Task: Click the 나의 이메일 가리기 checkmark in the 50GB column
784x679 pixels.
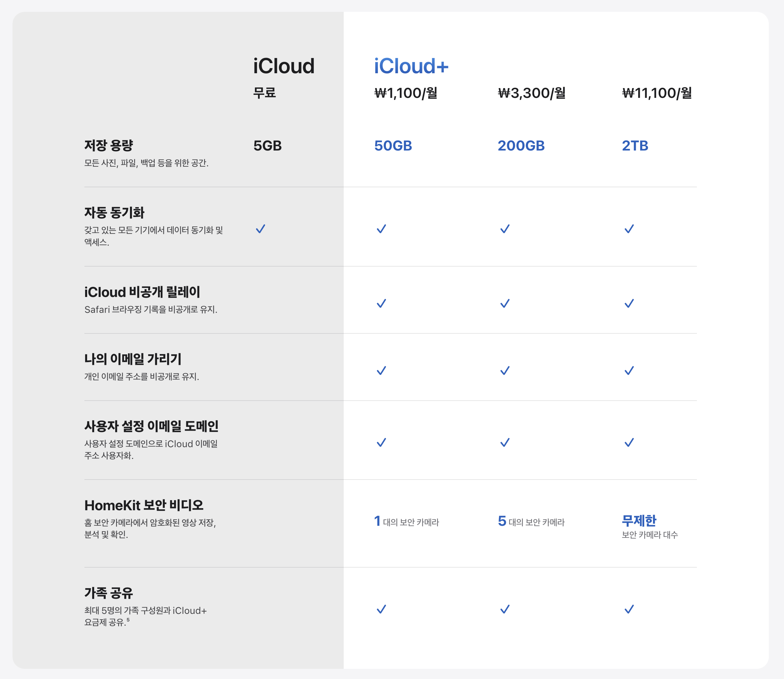Action: coord(382,371)
